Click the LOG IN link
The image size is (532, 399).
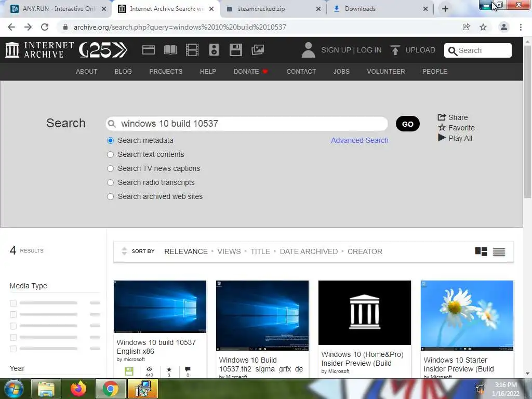click(x=369, y=50)
